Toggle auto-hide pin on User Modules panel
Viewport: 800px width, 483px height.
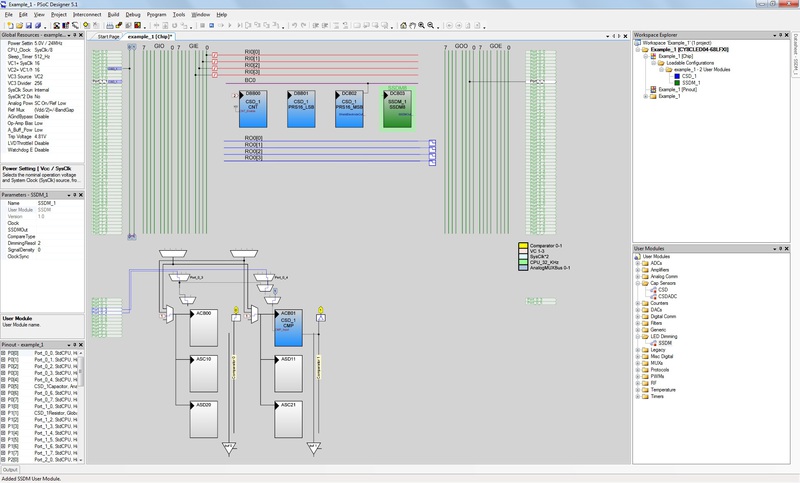780,248
